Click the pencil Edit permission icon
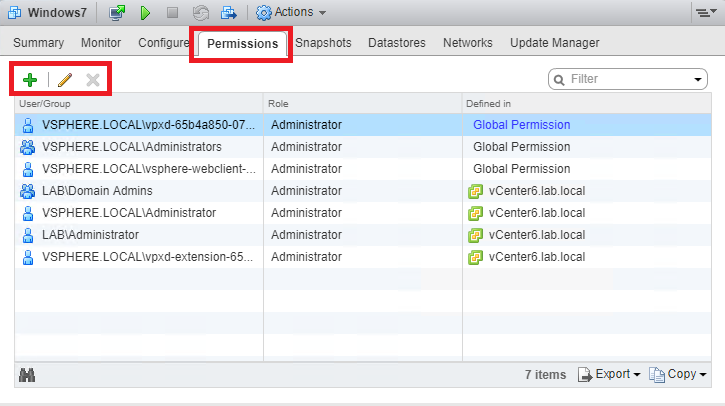Screen dimensions: 725x406 pos(66,80)
